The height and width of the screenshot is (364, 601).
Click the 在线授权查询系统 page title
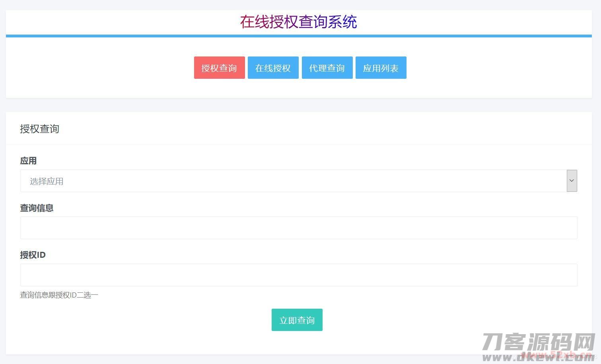click(299, 22)
